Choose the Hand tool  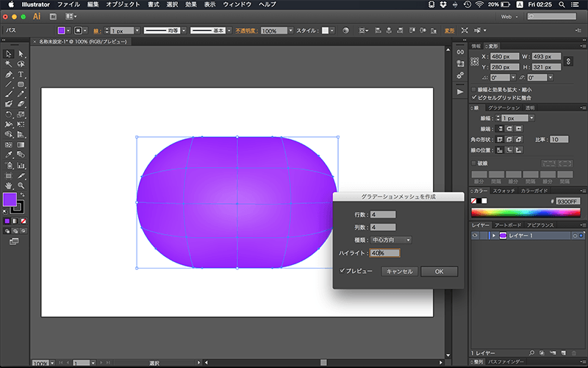[x=8, y=186]
